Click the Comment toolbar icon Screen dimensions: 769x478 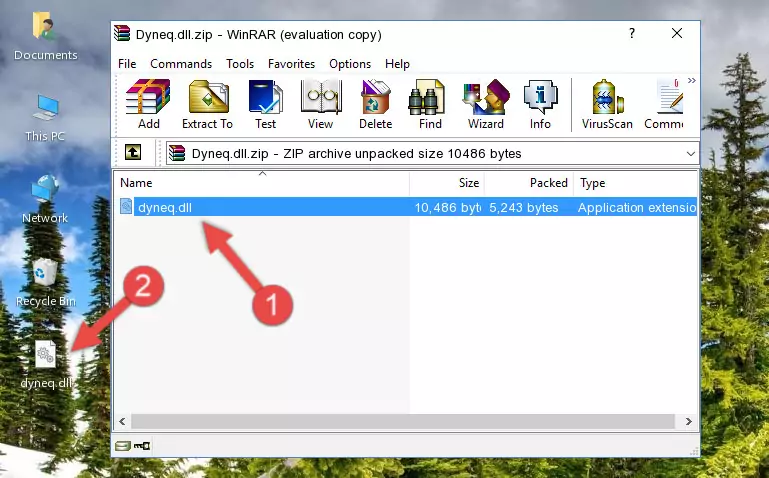click(664, 104)
